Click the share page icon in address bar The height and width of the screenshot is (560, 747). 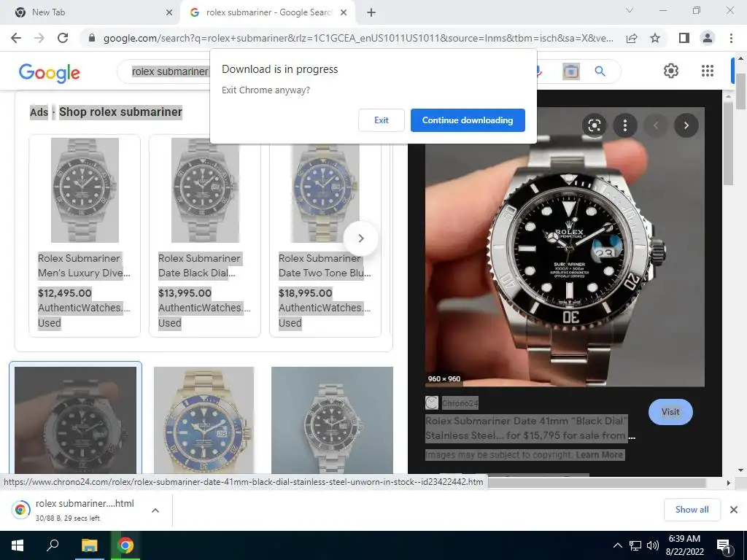click(x=632, y=38)
